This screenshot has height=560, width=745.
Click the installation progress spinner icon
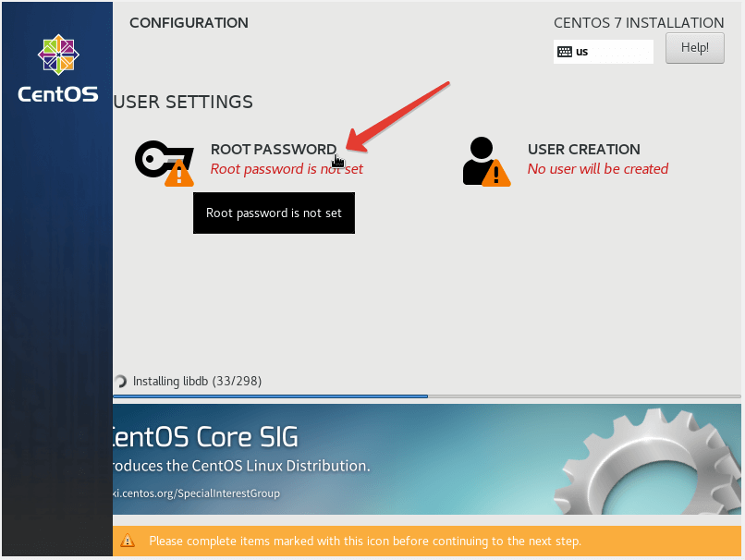(120, 382)
